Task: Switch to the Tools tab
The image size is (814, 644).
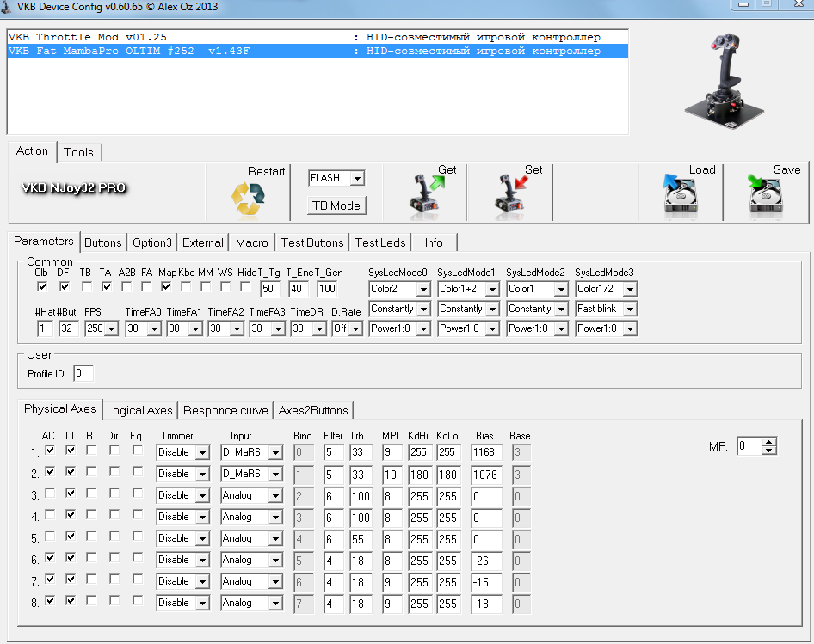Action: (x=78, y=152)
